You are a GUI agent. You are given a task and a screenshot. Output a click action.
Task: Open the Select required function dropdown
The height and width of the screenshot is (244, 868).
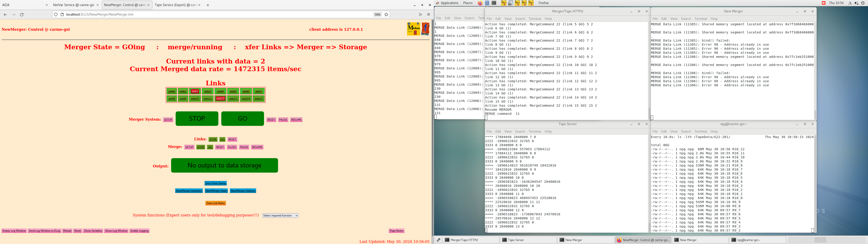[x=280, y=216]
